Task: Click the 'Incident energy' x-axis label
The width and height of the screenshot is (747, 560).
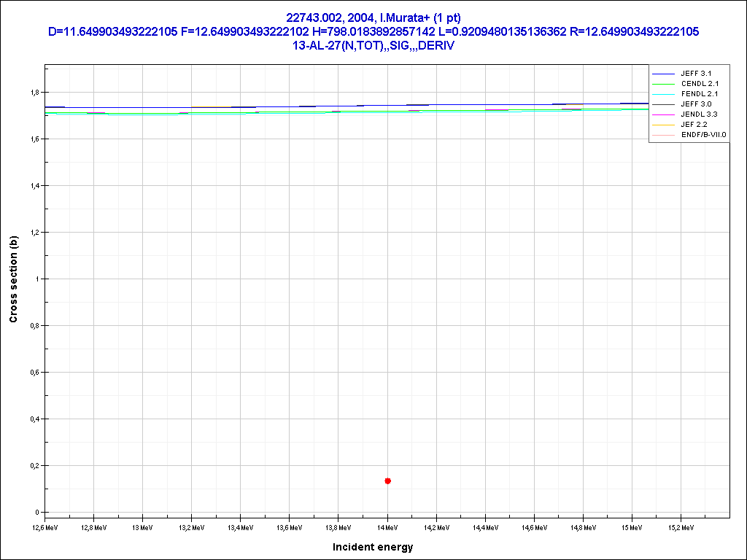Action: coord(373,547)
